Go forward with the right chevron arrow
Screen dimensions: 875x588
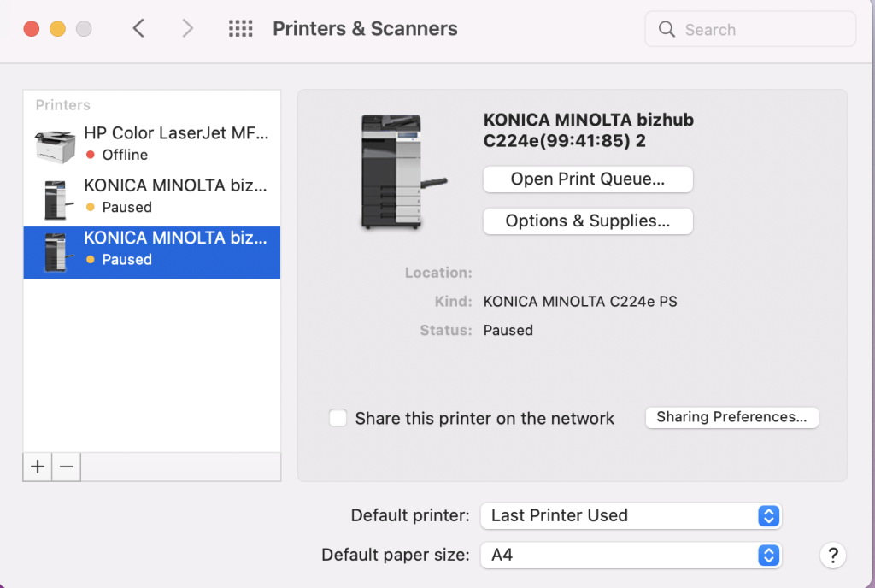[x=187, y=28]
